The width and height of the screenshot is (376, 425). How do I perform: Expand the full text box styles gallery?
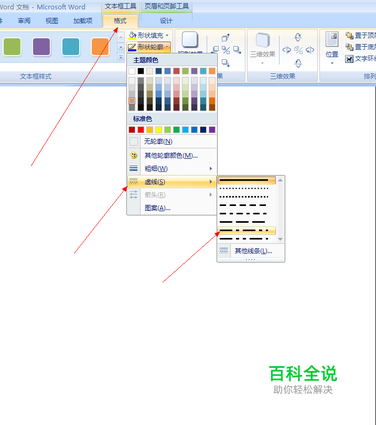point(121,57)
